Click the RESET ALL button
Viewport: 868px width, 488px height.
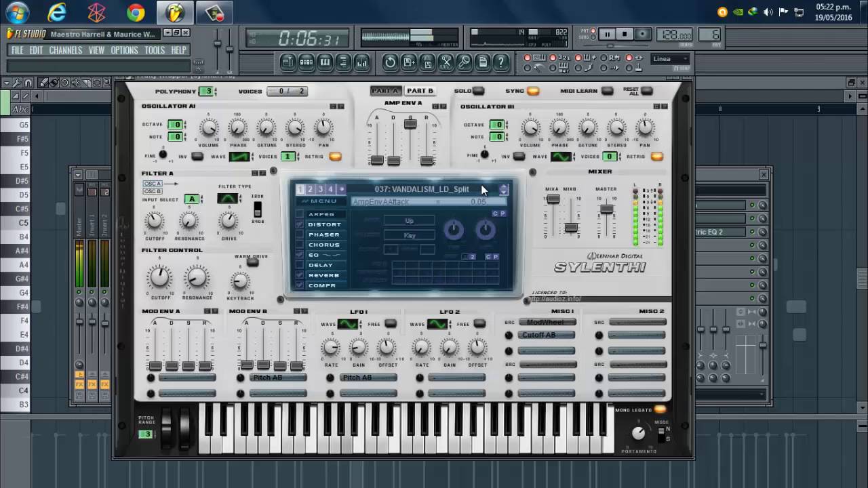point(647,91)
